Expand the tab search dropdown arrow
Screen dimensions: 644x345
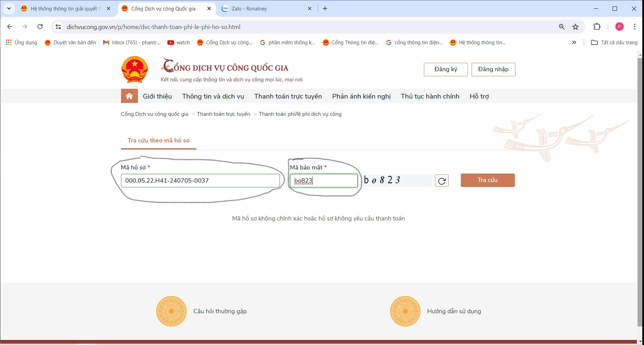[x=9, y=8]
